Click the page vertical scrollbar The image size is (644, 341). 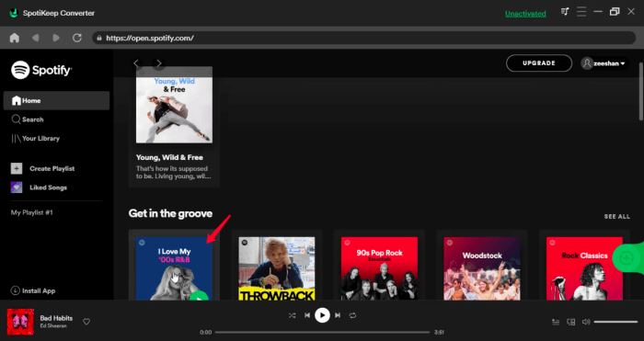(641, 92)
